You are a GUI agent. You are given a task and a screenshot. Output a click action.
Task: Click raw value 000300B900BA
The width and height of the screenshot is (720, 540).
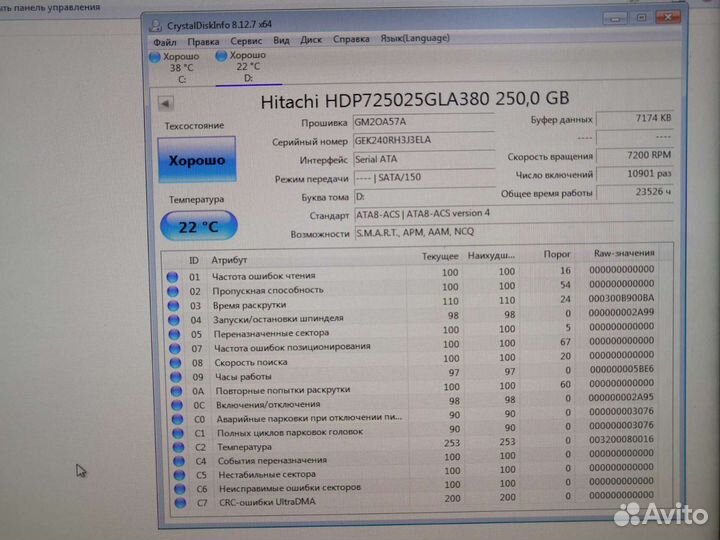[621, 298]
